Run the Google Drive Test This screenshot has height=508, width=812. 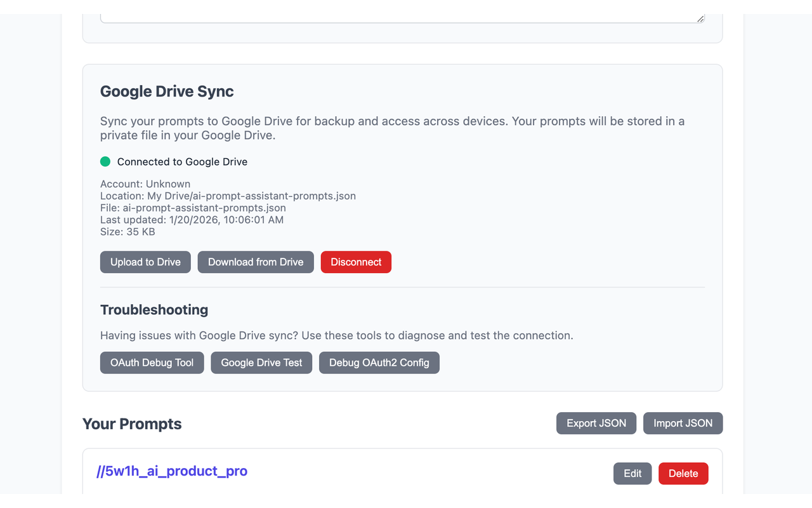[261, 363]
